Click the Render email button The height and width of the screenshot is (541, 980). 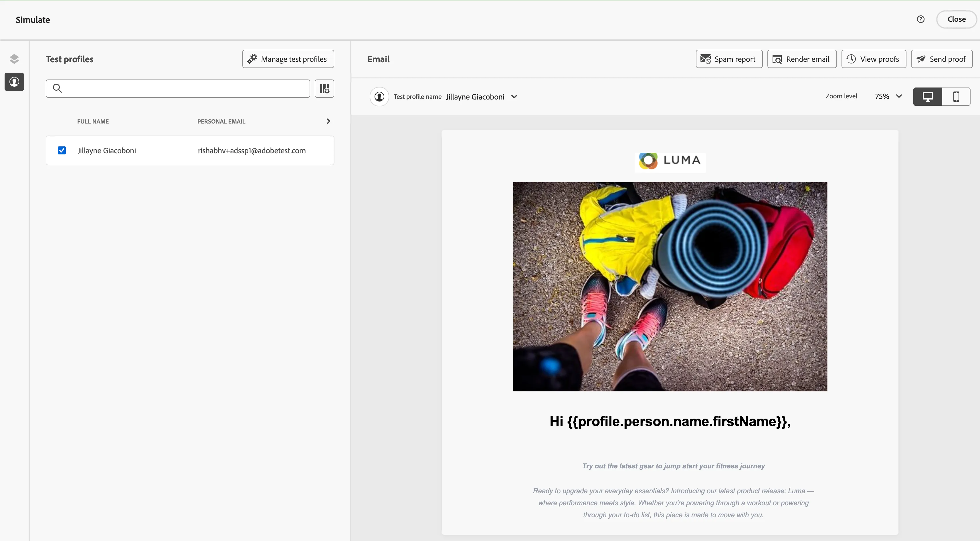pyautogui.click(x=801, y=59)
